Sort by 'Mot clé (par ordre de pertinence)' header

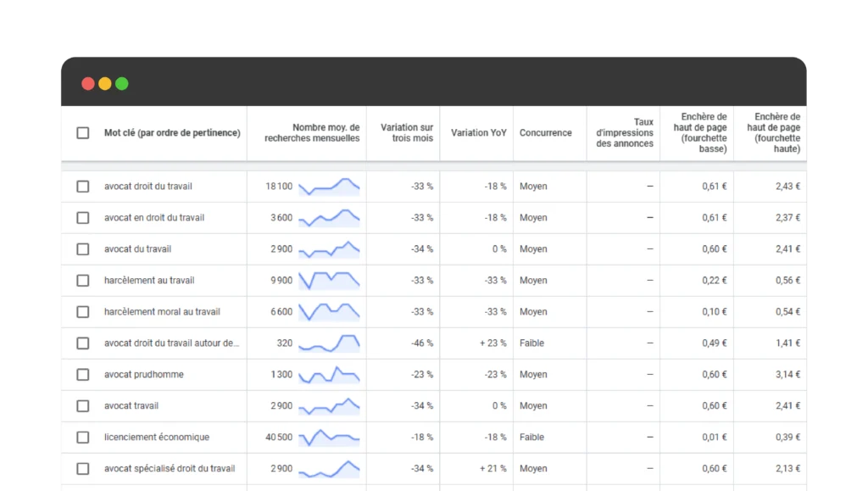tap(172, 133)
